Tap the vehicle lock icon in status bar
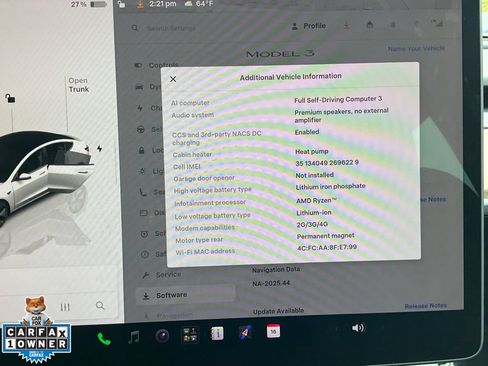This screenshot has width=488, height=366. (121, 4)
